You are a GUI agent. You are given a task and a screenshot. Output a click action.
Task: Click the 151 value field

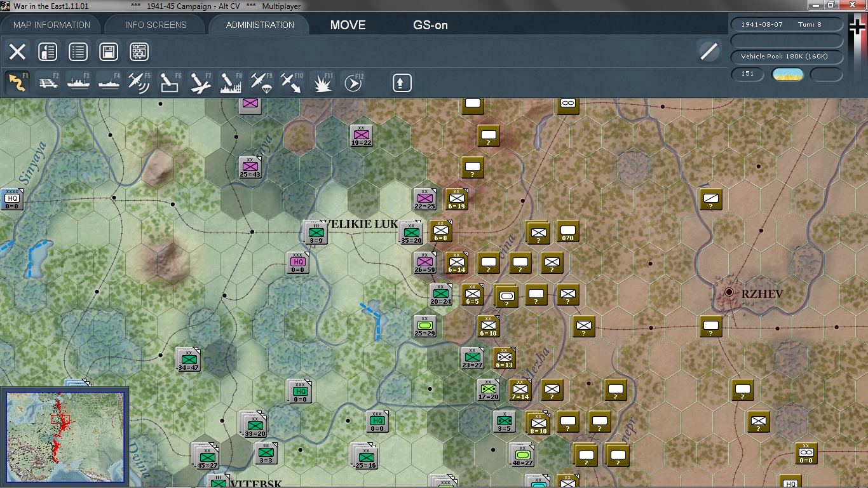pos(748,74)
